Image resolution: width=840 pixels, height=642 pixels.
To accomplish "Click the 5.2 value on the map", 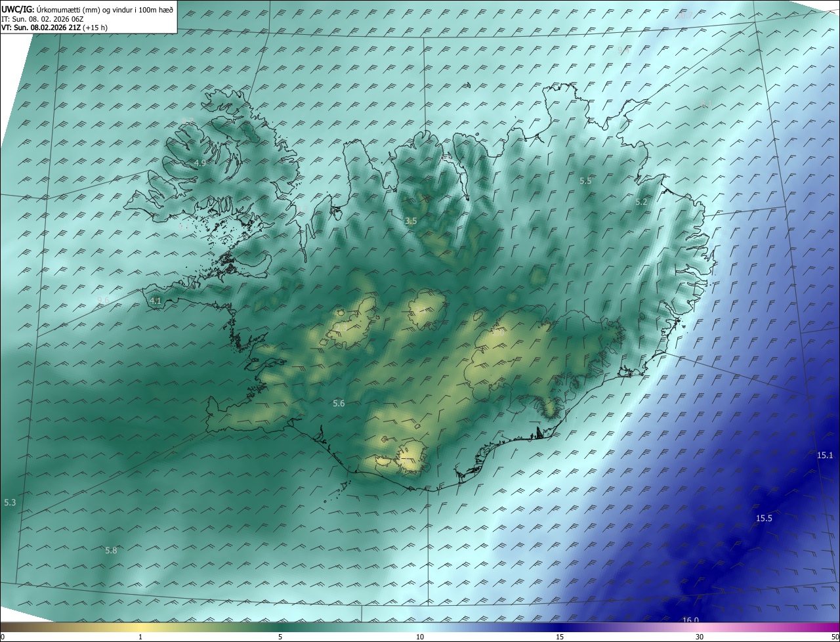I will (641, 202).
